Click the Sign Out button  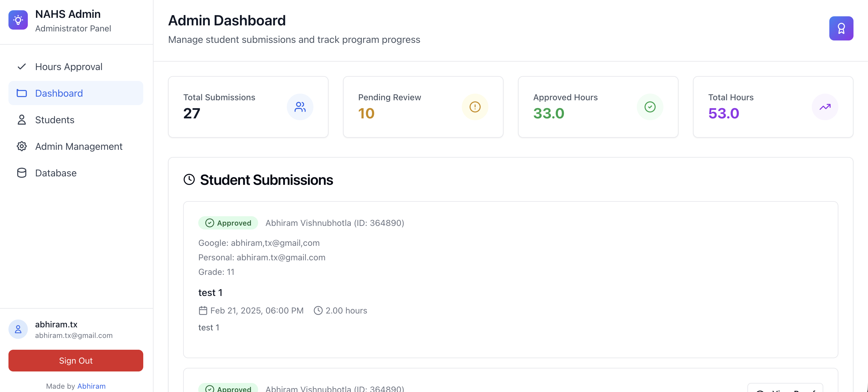pos(76,360)
